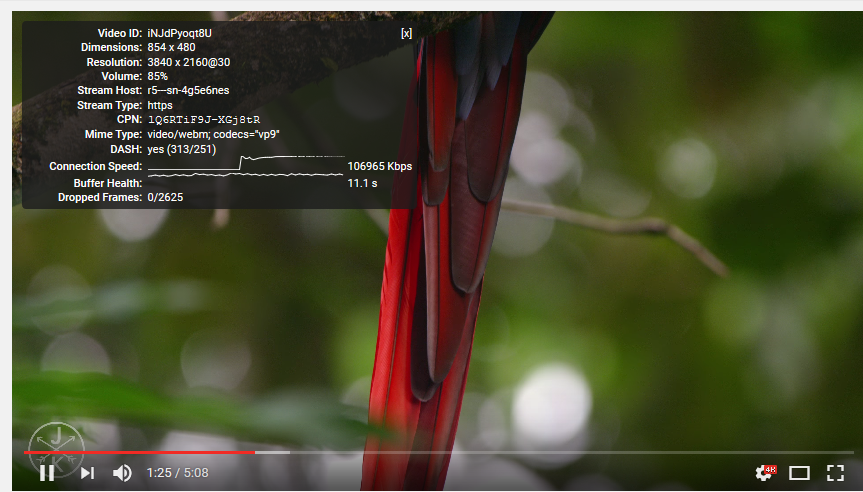Select the CPN value 1Q6RTiF9J-XGj8tR
863x492 pixels.
point(204,119)
